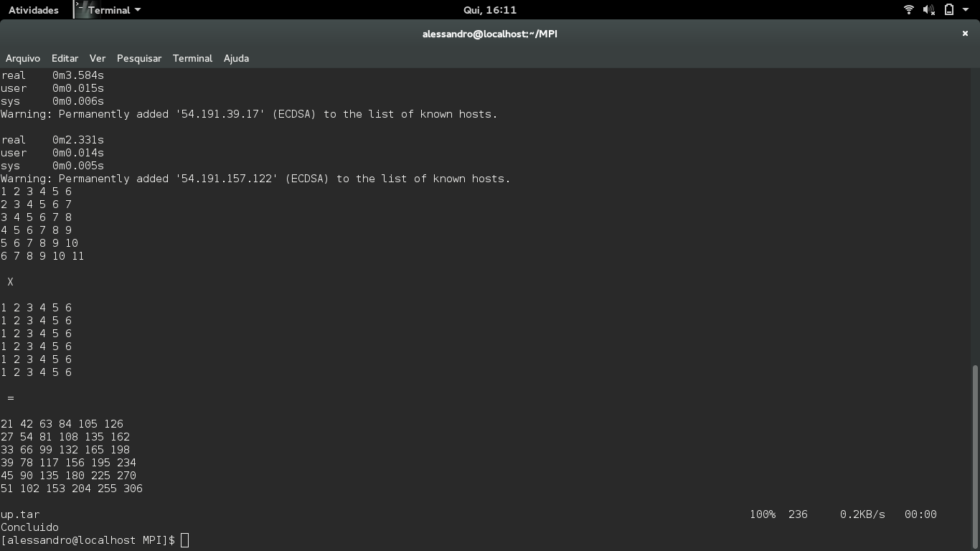The width and height of the screenshot is (980, 551).
Task: Click the terminal vertical scrollbar thumb
Action: (975, 457)
